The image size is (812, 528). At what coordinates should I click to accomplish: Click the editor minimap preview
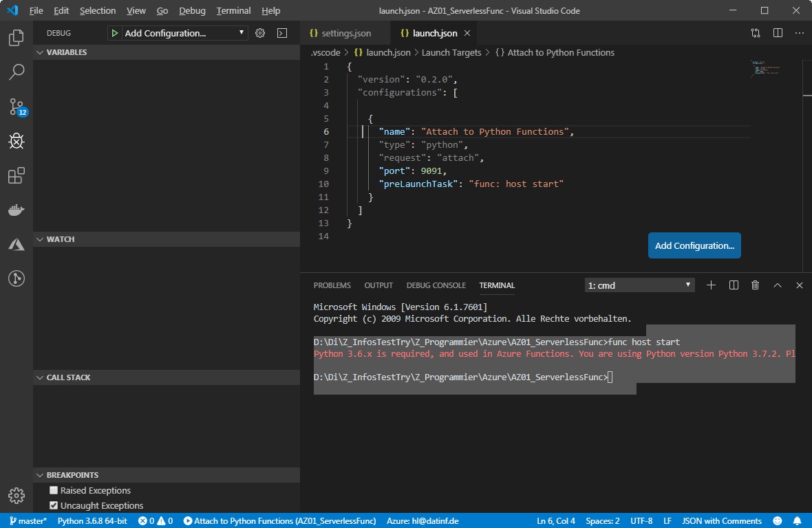point(765,68)
